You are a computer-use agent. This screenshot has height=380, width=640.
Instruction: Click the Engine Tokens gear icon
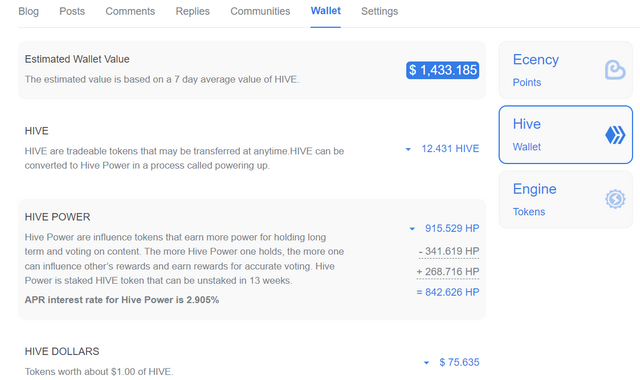pos(615,199)
